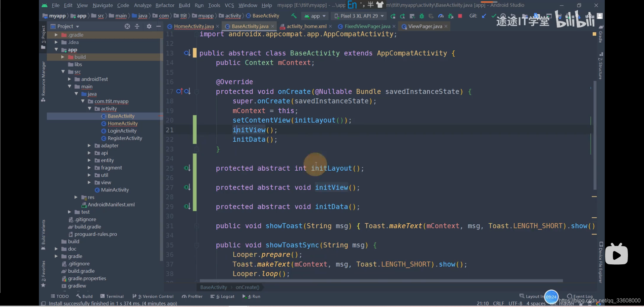644x307 pixels.
Task: Select AndroidManifest.xml in the project tree
Action: click(x=111, y=205)
